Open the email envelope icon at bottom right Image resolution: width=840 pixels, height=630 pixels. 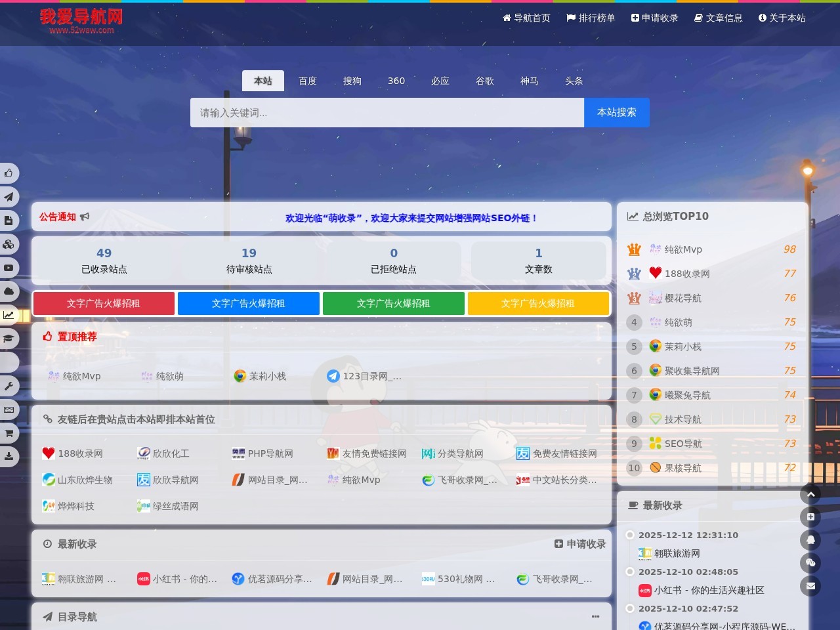[810, 585]
